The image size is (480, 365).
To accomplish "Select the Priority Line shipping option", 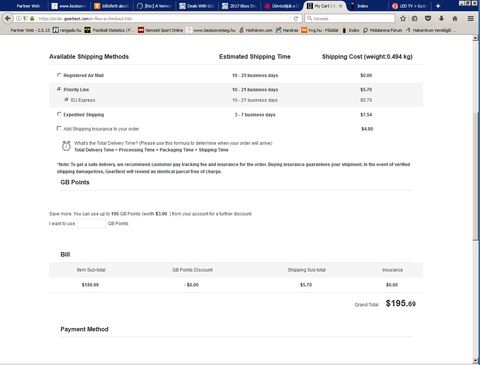I will coord(59,89).
